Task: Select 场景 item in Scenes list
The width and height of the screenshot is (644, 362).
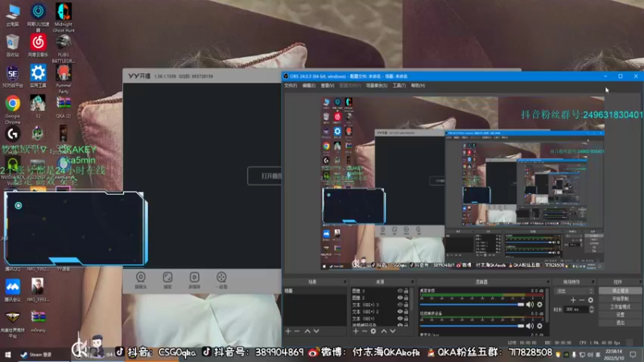Action: pyautogui.click(x=314, y=290)
